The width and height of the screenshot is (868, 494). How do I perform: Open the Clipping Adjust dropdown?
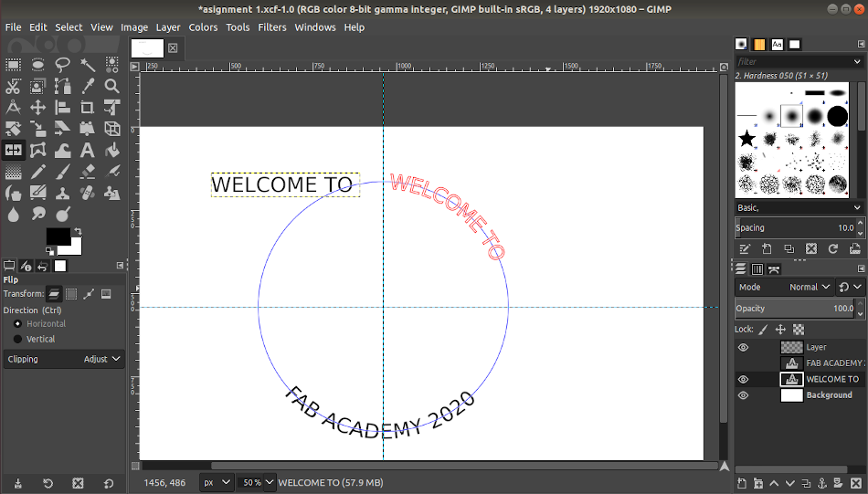coord(64,359)
